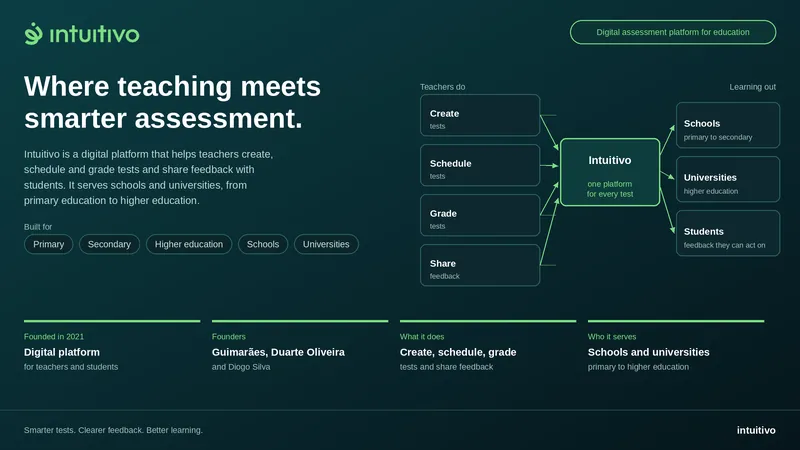
Task: Select the Schedule tests card
Action: [x=480, y=165]
